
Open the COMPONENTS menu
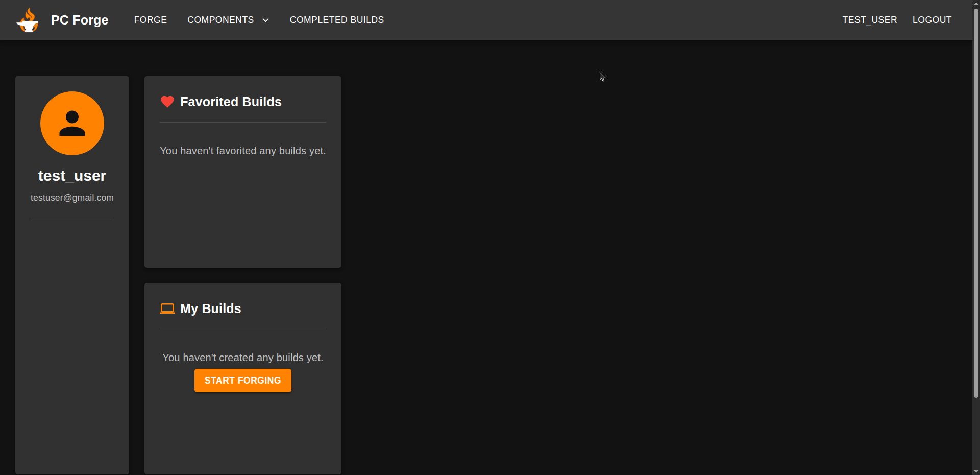(x=220, y=20)
